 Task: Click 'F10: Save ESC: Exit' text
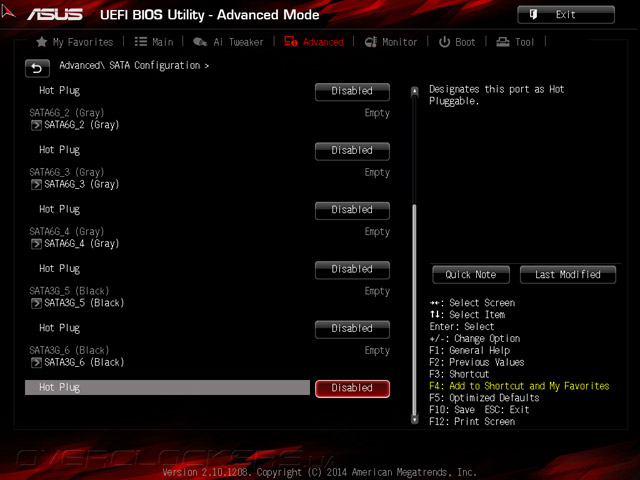(479, 410)
